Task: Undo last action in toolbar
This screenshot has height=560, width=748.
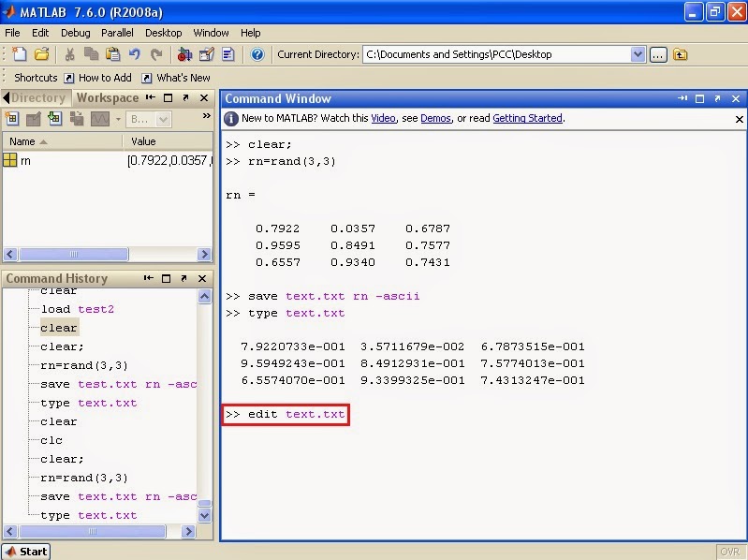Action: 135,54
